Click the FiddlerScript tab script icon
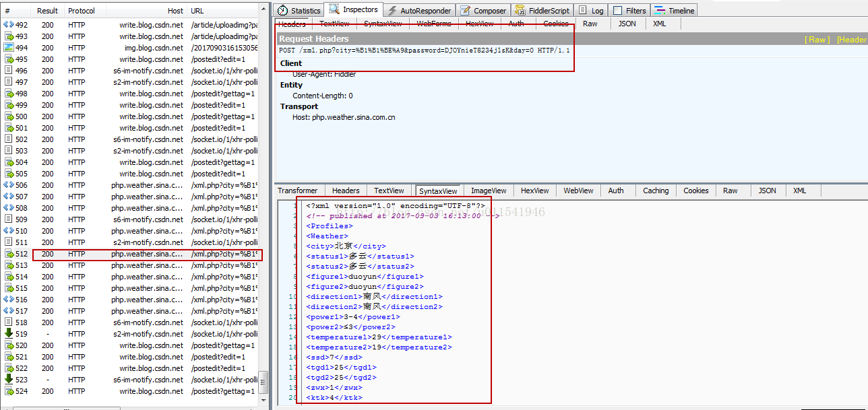 coord(521,11)
